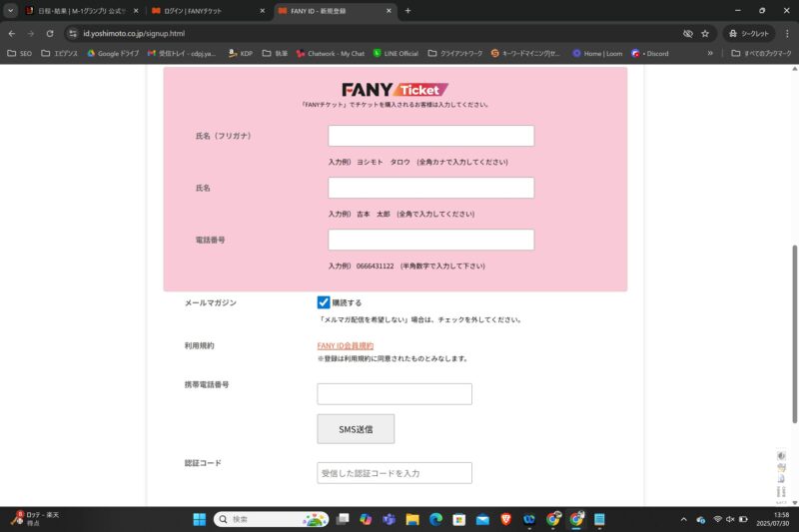Open the FANY ID会員規約 link
The image size is (799, 532).
[x=345, y=345]
